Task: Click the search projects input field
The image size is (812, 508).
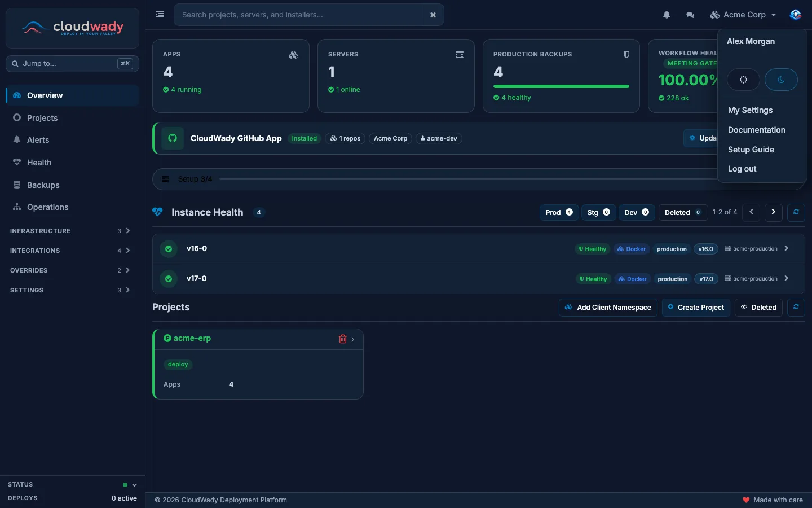Action: click(298, 15)
